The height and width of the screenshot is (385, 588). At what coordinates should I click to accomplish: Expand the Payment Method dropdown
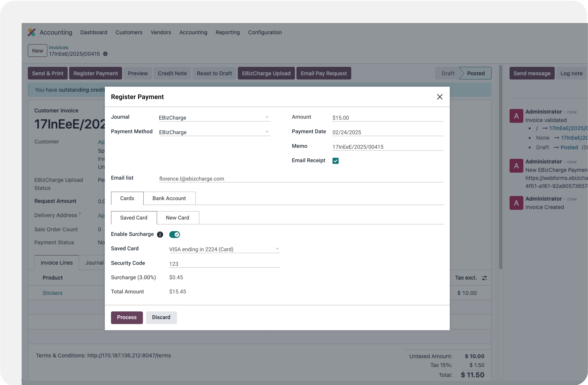click(x=214, y=132)
